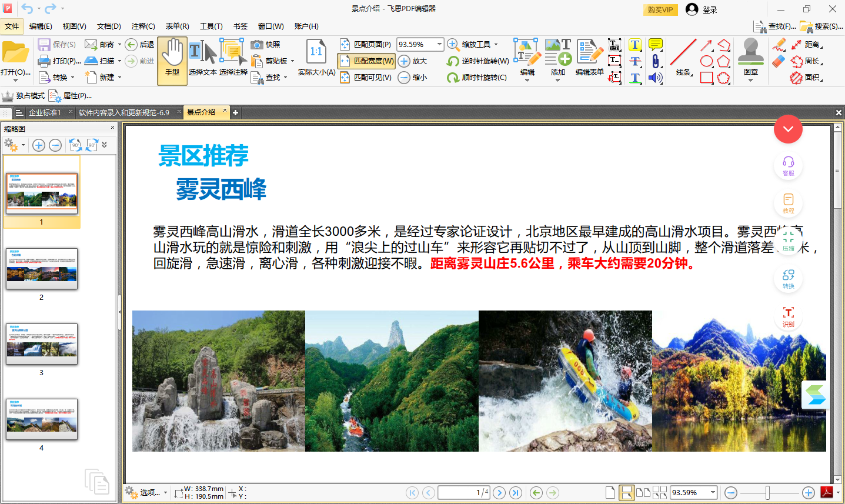Select the yellow sticky note comment tool
Image resolution: width=845 pixels, height=504 pixels.
[x=655, y=45]
